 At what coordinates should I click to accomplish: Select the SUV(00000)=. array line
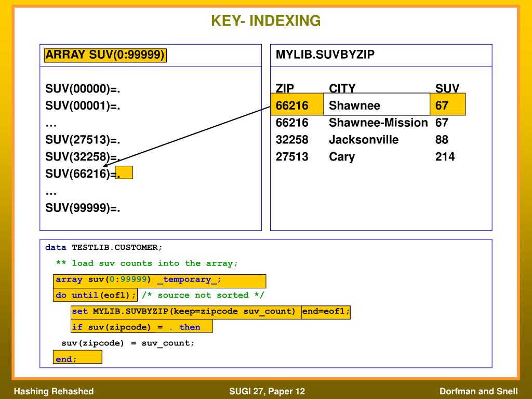(83, 89)
